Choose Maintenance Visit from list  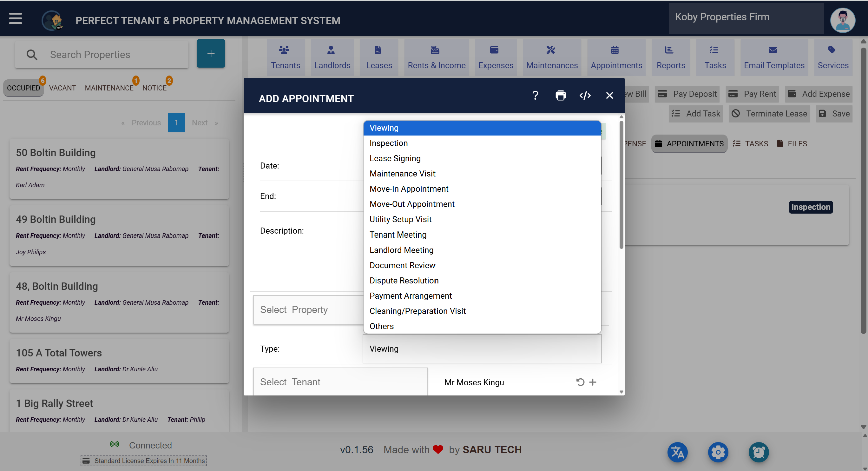pyautogui.click(x=482, y=174)
